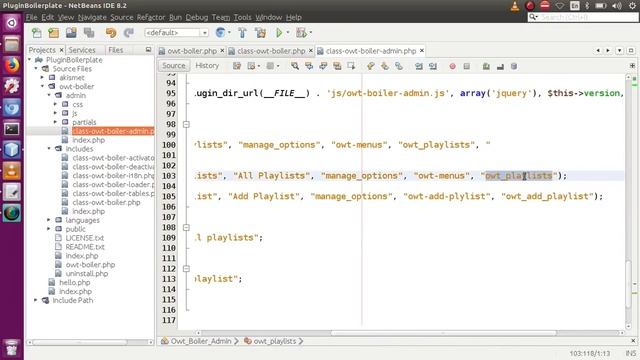This screenshot has width=640, height=360.
Task: Switch to the class-owt-boiler.php editor tab
Action: coord(271,51)
